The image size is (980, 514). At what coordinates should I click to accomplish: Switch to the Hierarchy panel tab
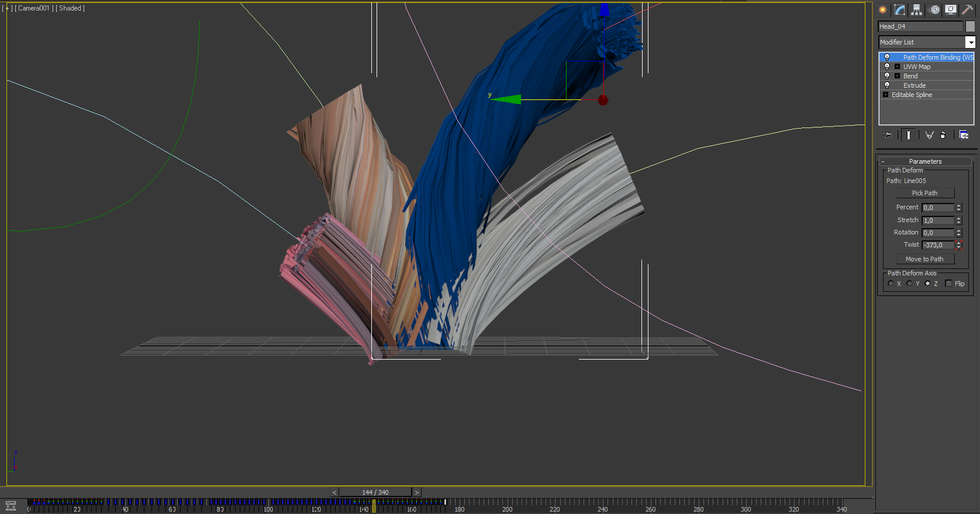tap(916, 10)
